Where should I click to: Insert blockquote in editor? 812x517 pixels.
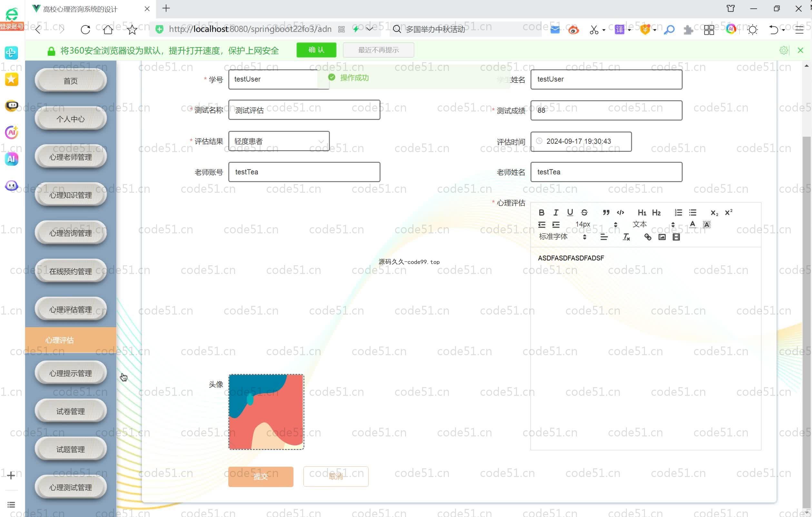click(x=606, y=212)
